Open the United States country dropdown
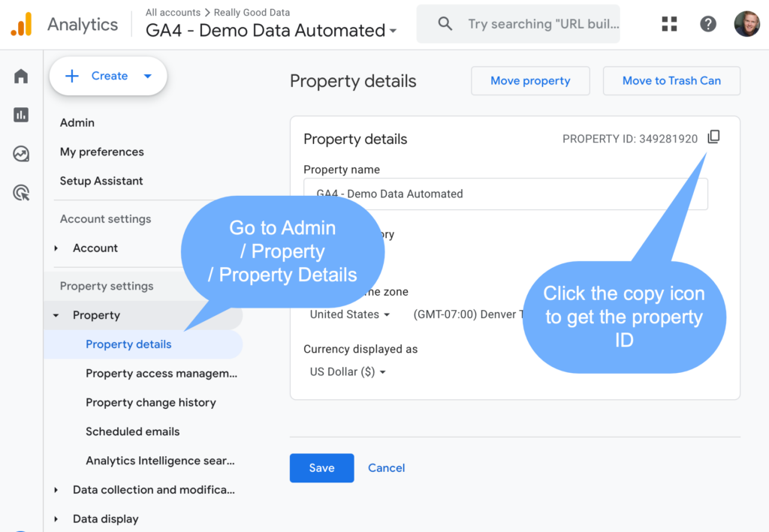 click(350, 314)
